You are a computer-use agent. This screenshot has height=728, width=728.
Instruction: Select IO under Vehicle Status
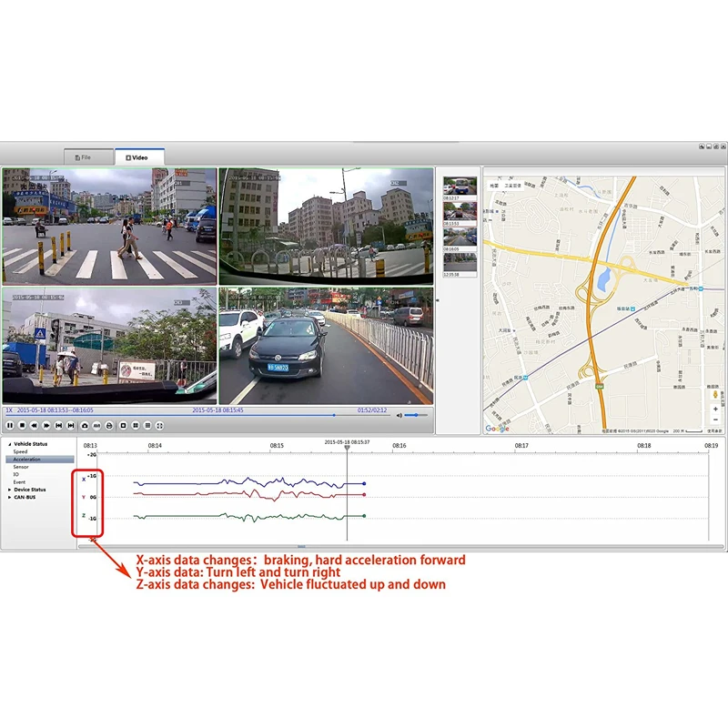pyautogui.click(x=15, y=474)
